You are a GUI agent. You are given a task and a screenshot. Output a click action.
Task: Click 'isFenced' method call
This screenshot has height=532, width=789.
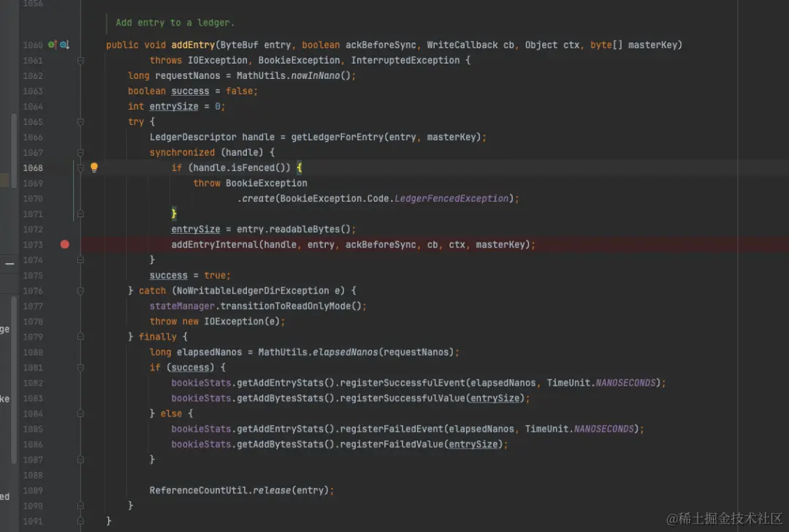pos(253,167)
